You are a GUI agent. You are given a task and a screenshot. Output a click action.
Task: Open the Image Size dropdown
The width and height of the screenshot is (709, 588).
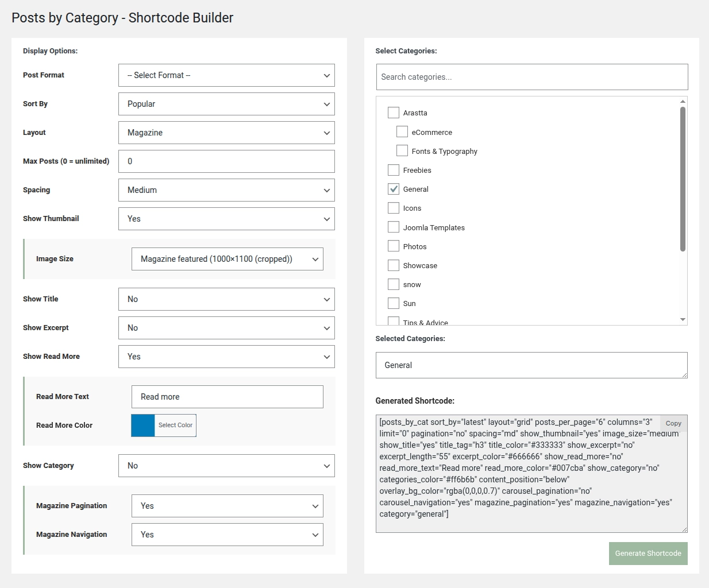(x=227, y=259)
